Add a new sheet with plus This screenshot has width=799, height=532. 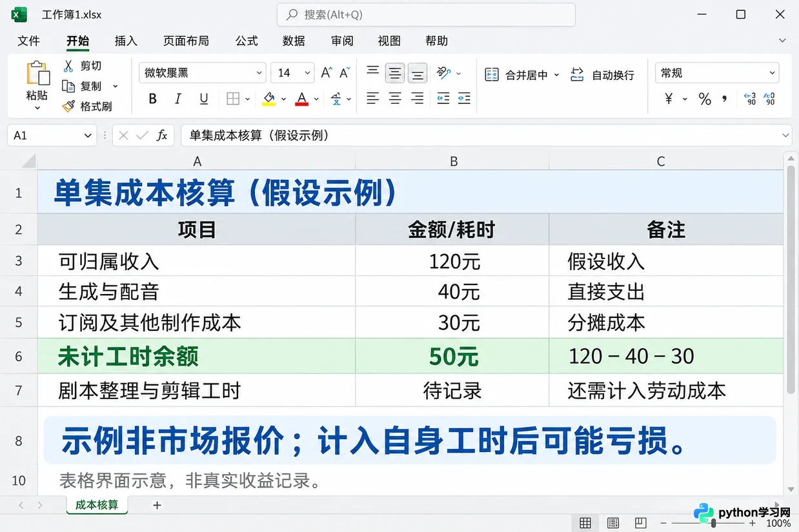(157, 505)
